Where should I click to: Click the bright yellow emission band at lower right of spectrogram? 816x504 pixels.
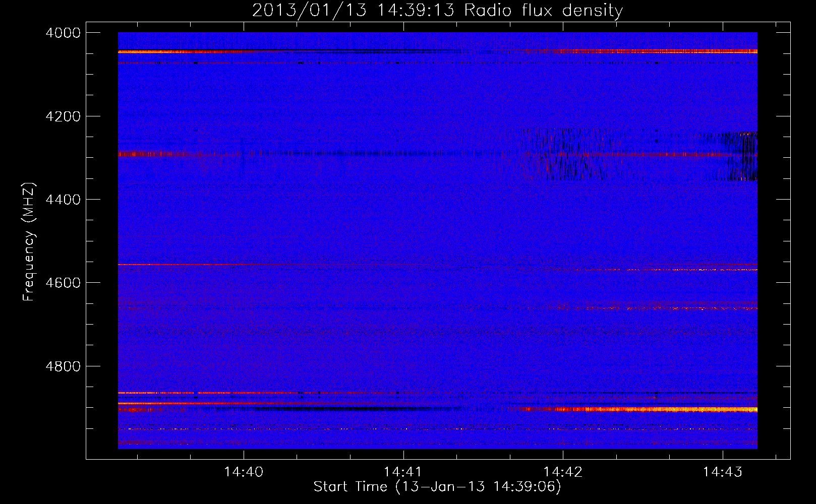(x=656, y=409)
